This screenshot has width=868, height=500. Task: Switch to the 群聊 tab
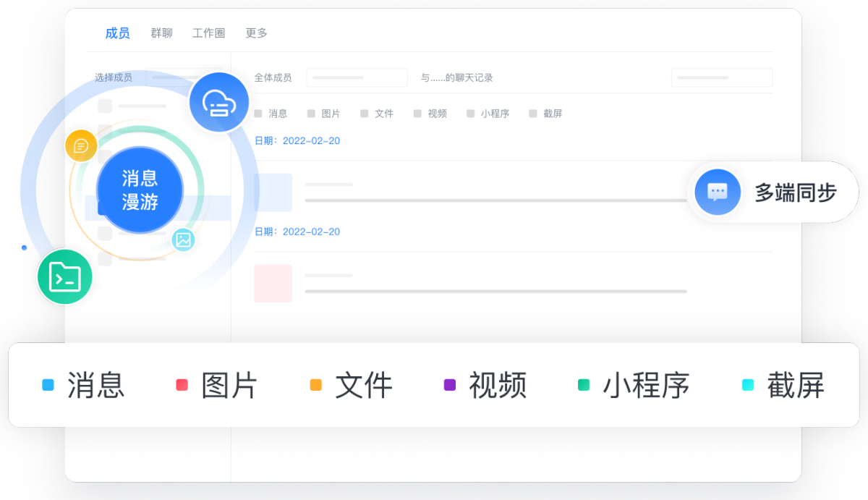(x=161, y=33)
